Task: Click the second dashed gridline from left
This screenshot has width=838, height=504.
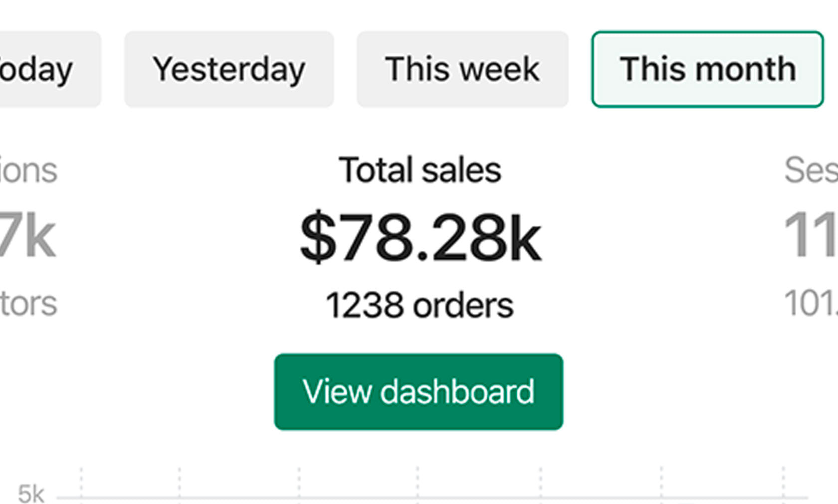Action: click(x=179, y=481)
